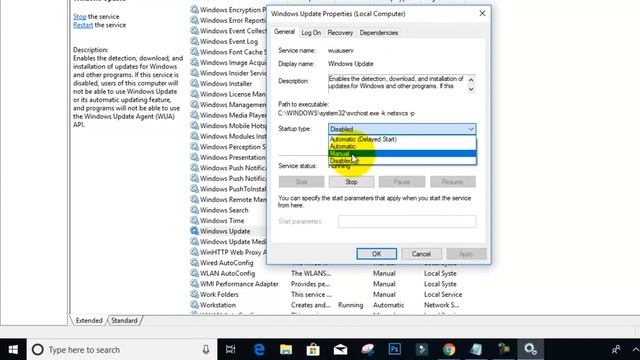Click gear icon beside Windows Search

click(x=194, y=210)
